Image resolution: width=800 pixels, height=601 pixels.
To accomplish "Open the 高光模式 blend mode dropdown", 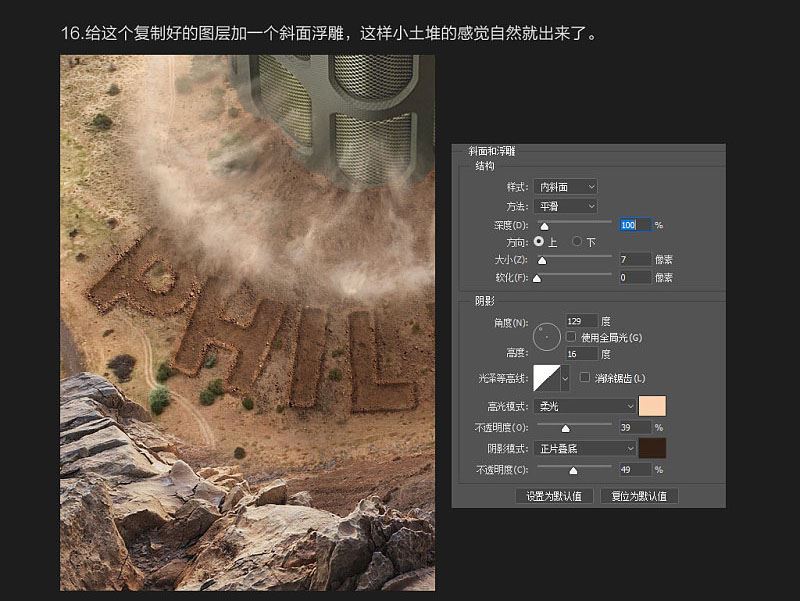I will pyautogui.click(x=582, y=405).
